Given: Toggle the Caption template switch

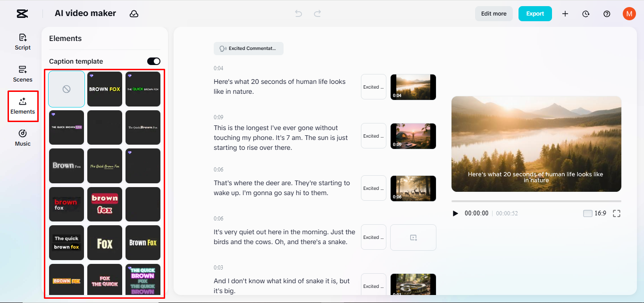Looking at the screenshot, I should (152, 61).
